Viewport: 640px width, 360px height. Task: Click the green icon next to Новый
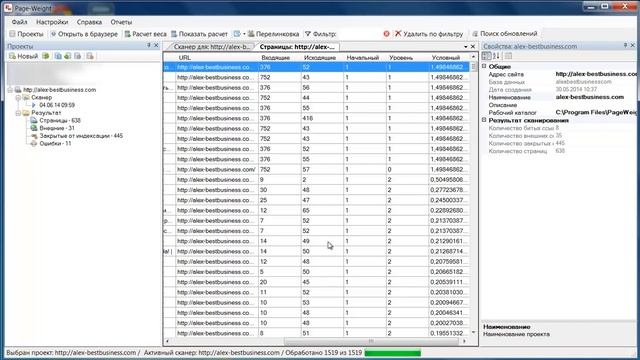[46, 56]
